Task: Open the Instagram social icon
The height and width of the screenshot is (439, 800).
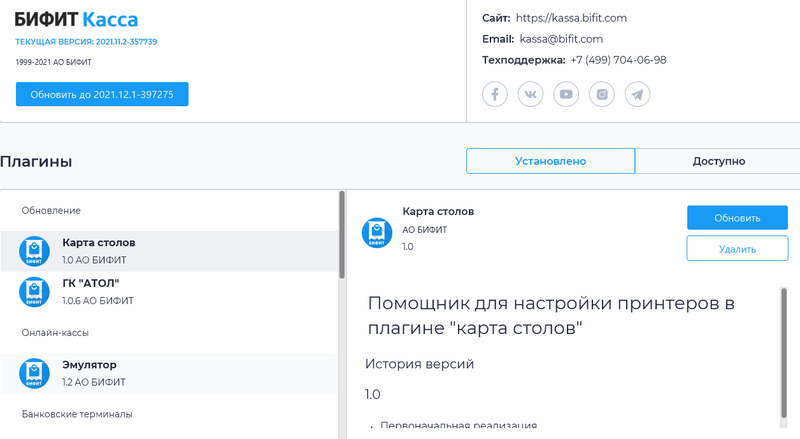Action: click(x=602, y=94)
